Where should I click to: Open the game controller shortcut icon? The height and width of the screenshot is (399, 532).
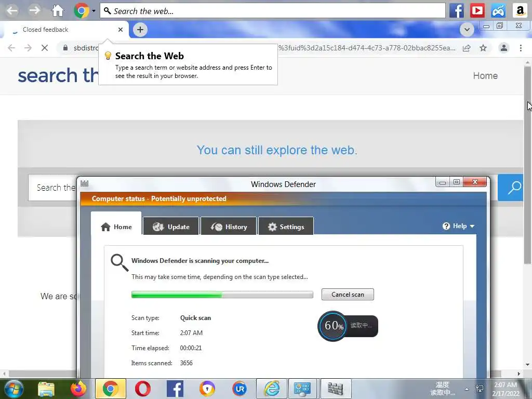498,11
